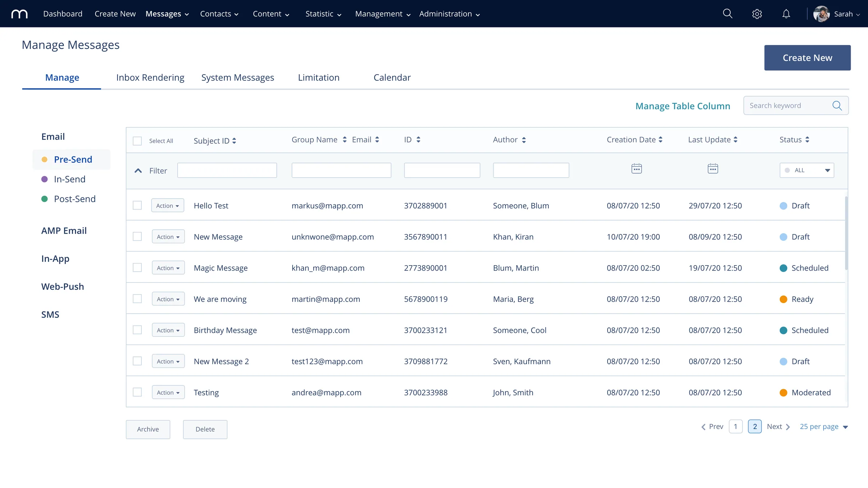Open the settings gear icon
Viewport: 868px width, 488px height.
point(757,14)
